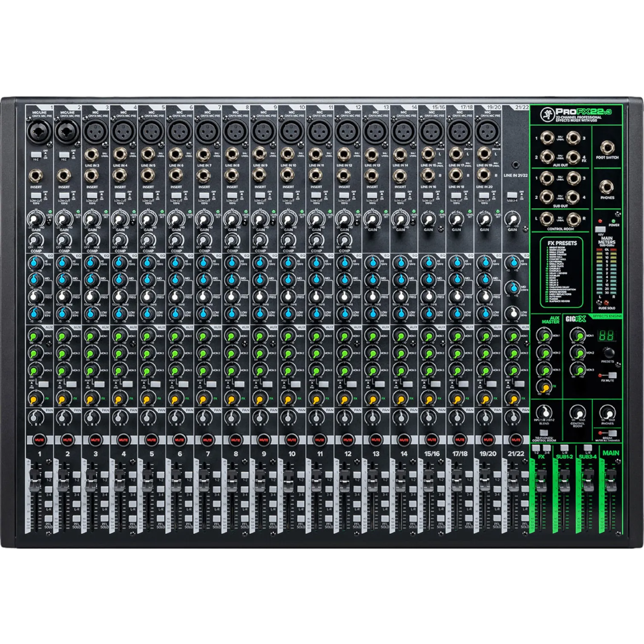Click the FX PRESETS selector knob
The image size is (644, 644).
[x=609, y=353]
